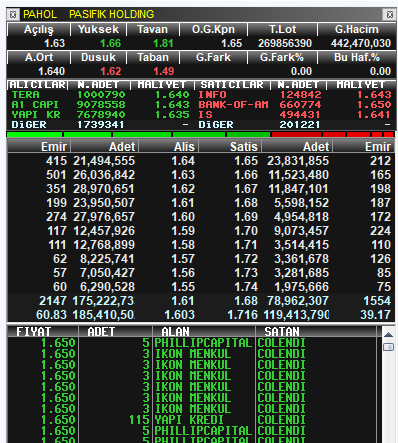Click the Tavan header cell
Screen dimensions: 398x443
153,30
